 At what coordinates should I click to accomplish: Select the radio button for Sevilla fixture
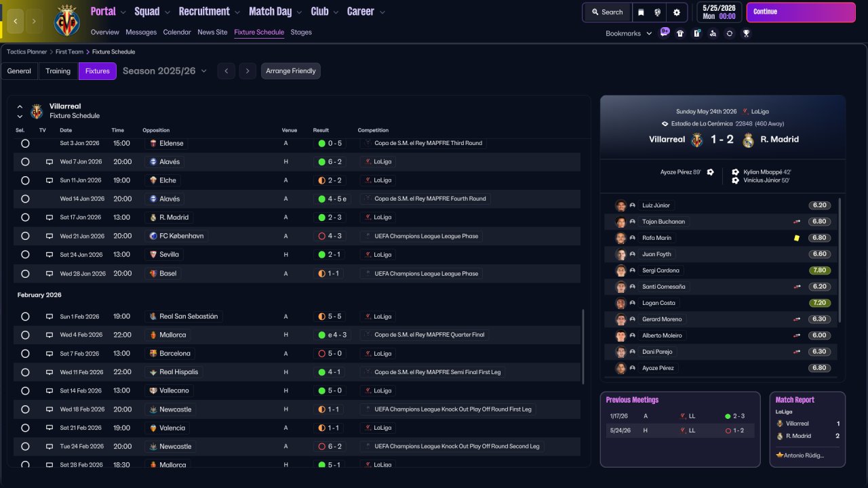tap(25, 255)
